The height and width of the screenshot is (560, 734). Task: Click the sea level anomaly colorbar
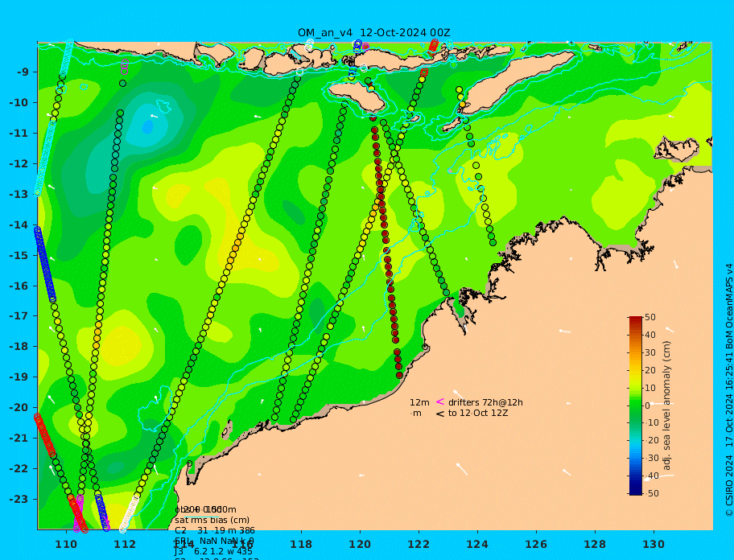tap(635, 406)
